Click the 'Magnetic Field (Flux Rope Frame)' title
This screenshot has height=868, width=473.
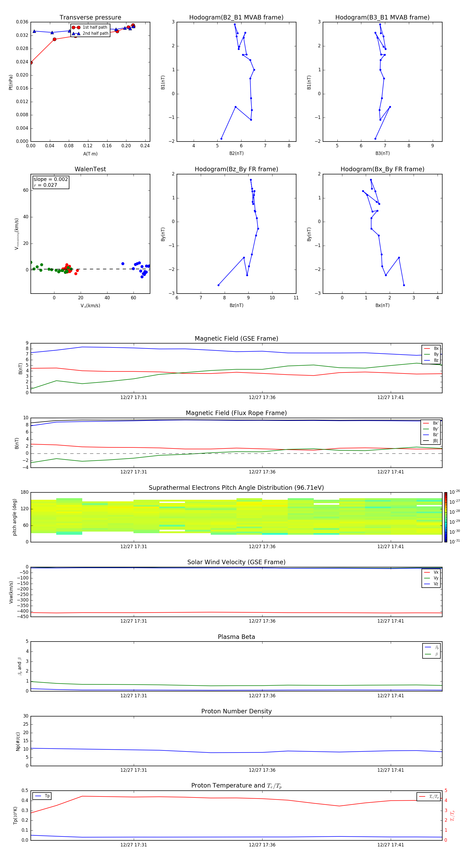(x=236, y=413)
